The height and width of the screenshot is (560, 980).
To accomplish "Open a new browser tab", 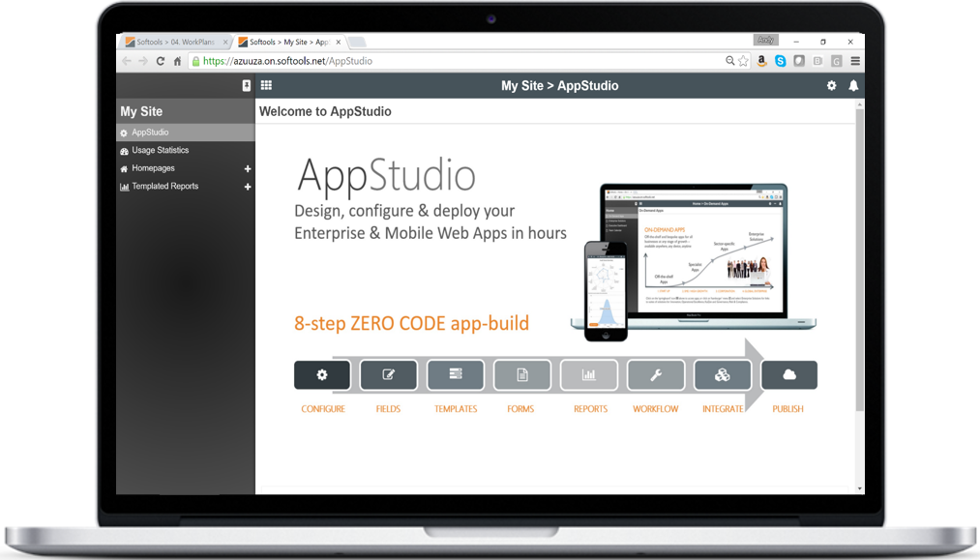I will 358,42.
